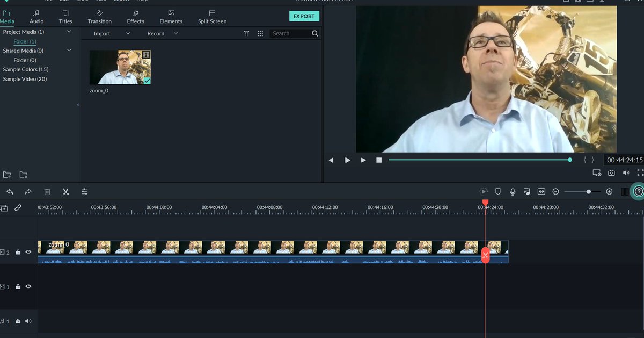This screenshot has width=644, height=338.
Task: Select the scissors split tool
Action: coord(65,191)
